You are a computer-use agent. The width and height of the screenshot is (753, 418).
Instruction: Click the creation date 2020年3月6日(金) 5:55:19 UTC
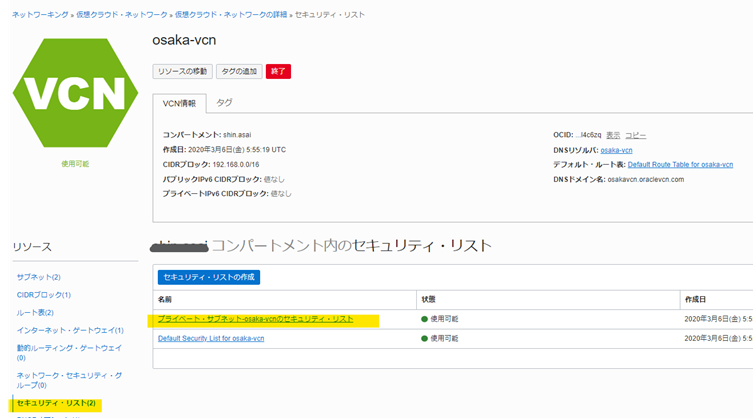click(237, 150)
